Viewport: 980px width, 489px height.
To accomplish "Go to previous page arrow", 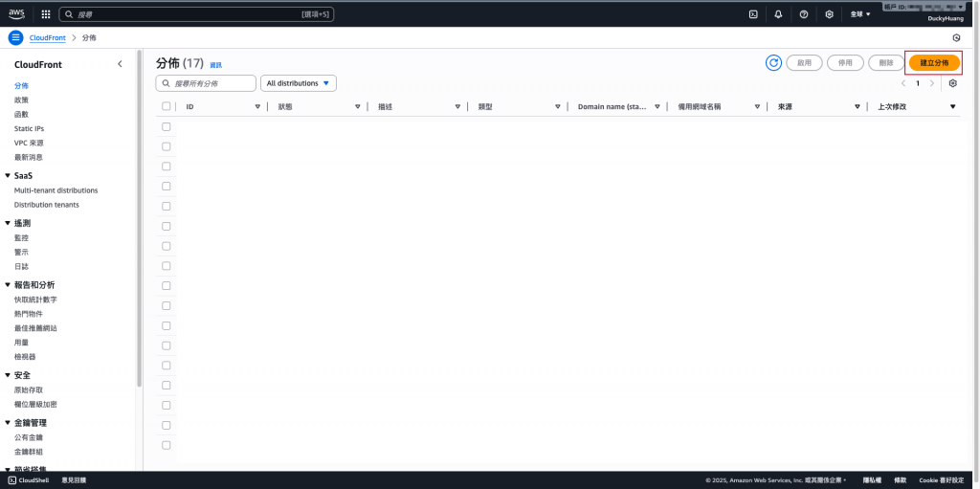I will point(903,83).
